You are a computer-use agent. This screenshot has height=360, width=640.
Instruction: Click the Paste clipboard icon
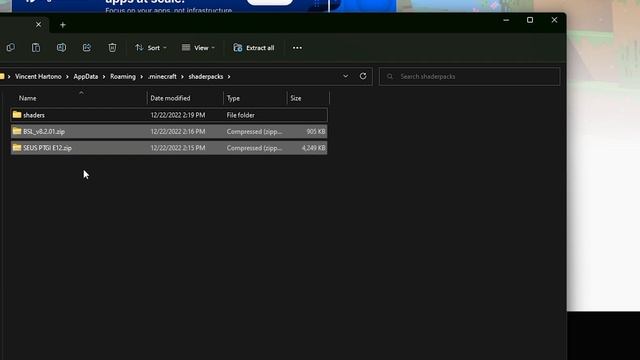pyautogui.click(x=36, y=48)
